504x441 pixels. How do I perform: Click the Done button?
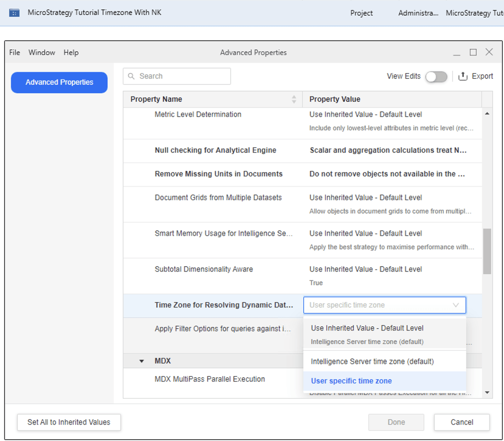[x=396, y=422]
